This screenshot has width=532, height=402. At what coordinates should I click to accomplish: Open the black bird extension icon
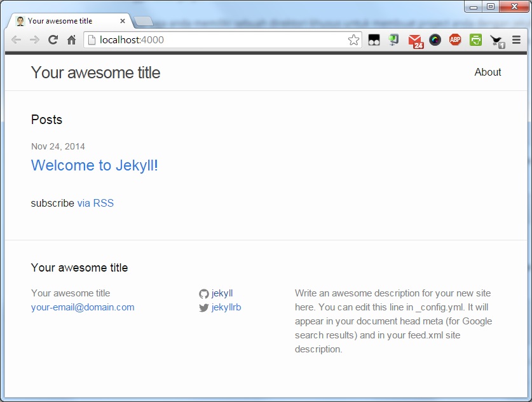(496, 41)
